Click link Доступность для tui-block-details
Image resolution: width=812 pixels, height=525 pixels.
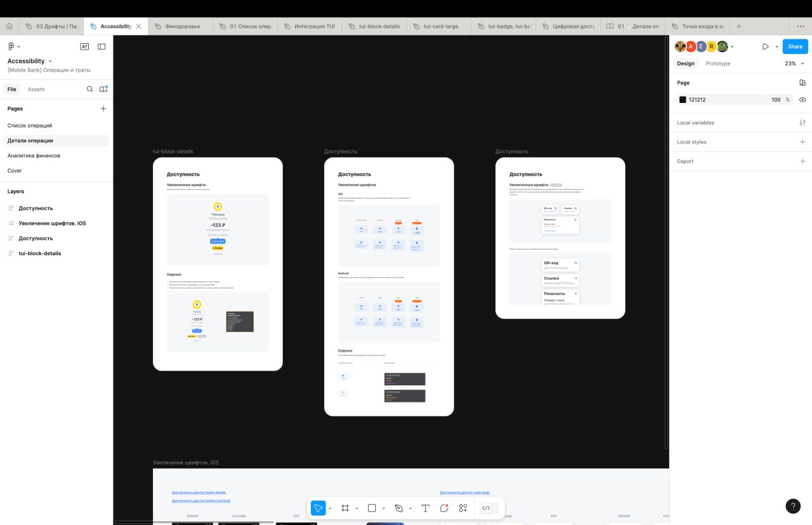(x=199, y=493)
